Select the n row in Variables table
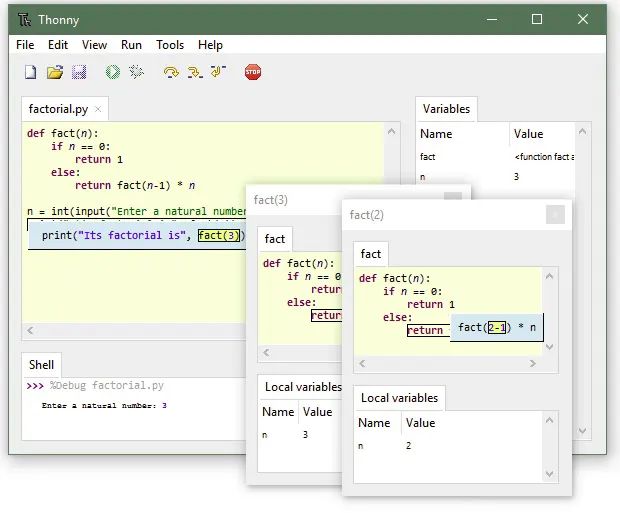This screenshot has width=620, height=513. coord(496,177)
